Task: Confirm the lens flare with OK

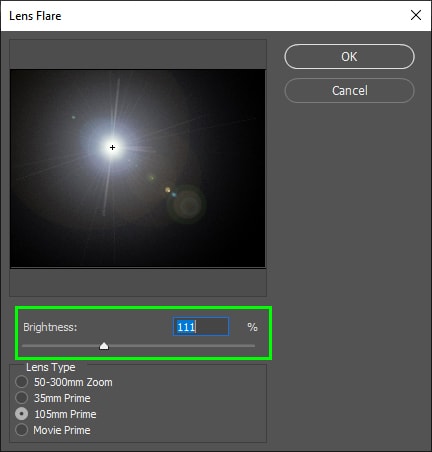Action: 349,57
